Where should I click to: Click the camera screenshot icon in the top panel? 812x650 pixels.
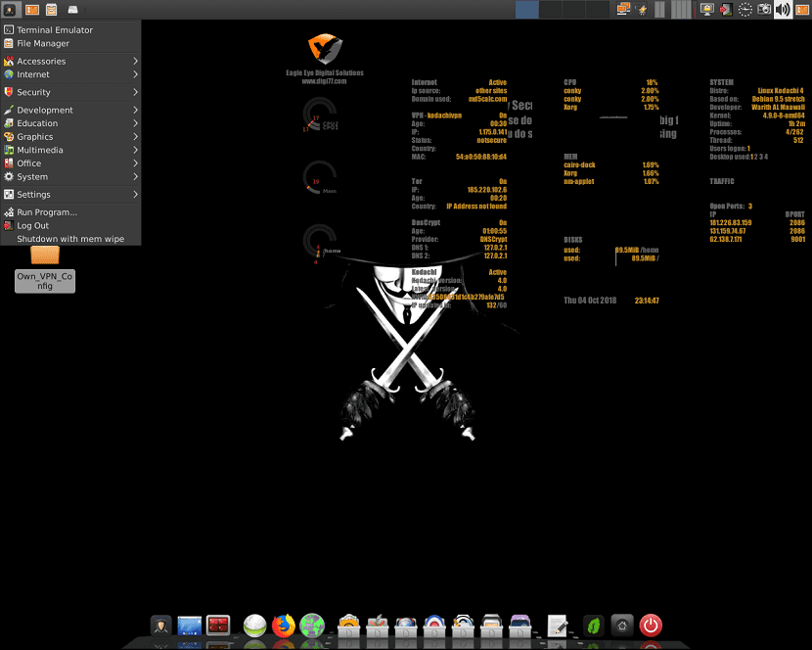(765, 9)
